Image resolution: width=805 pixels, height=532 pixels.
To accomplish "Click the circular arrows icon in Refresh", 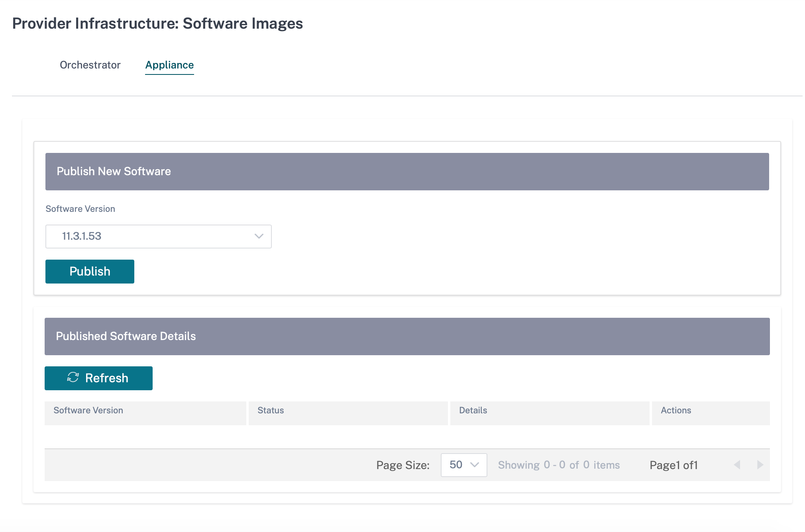I will tap(73, 377).
